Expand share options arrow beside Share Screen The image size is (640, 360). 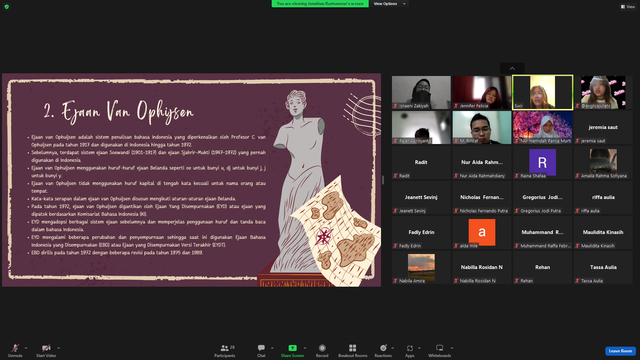pos(304,348)
